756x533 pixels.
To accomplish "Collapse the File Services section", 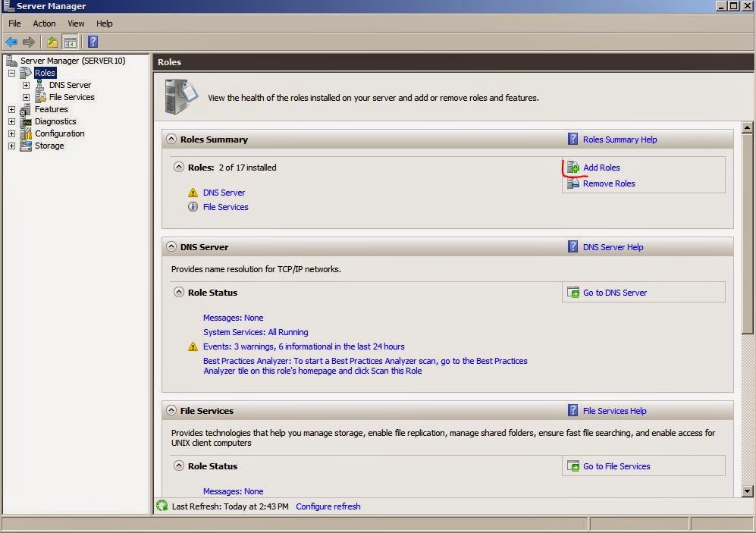I will click(171, 410).
